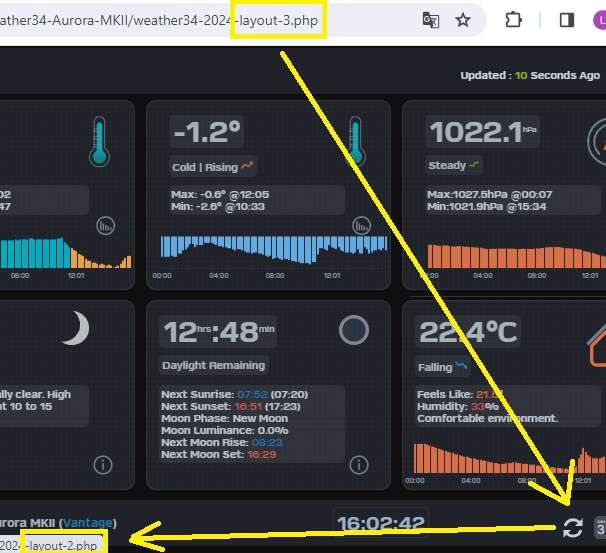Click the Daylight Remaining label
606x553 pixels.
(214, 365)
